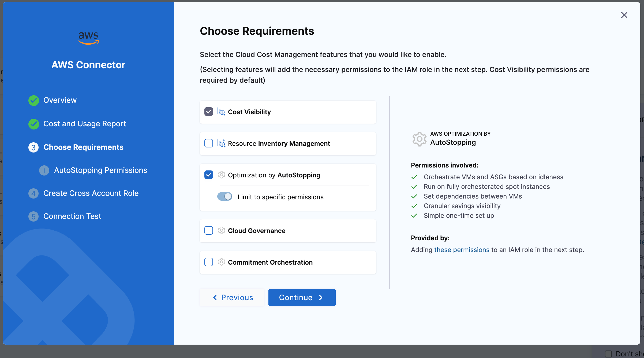The width and height of the screenshot is (644, 358).
Task: Uncheck Optimization by AutoStopping checkbox
Action: click(209, 175)
